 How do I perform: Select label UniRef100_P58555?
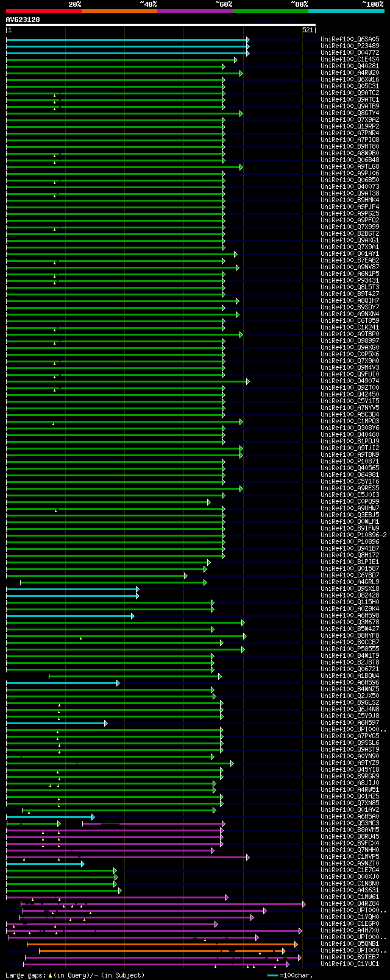pos(350,649)
